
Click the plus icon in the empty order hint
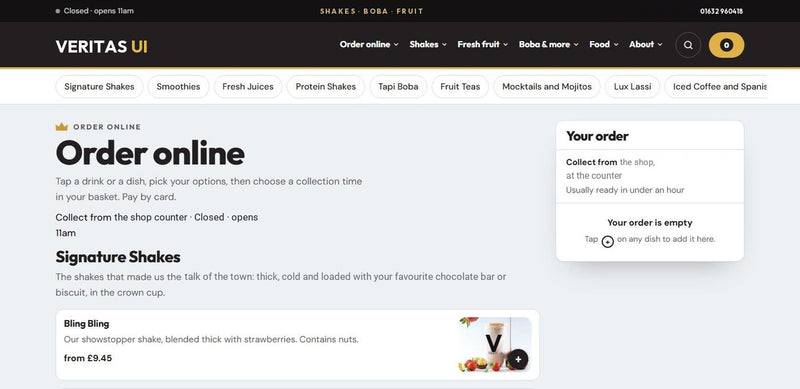(607, 241)
